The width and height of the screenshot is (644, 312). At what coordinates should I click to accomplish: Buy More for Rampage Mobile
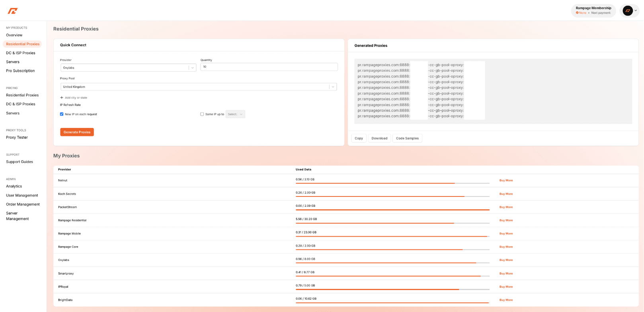tap(506, 234)
